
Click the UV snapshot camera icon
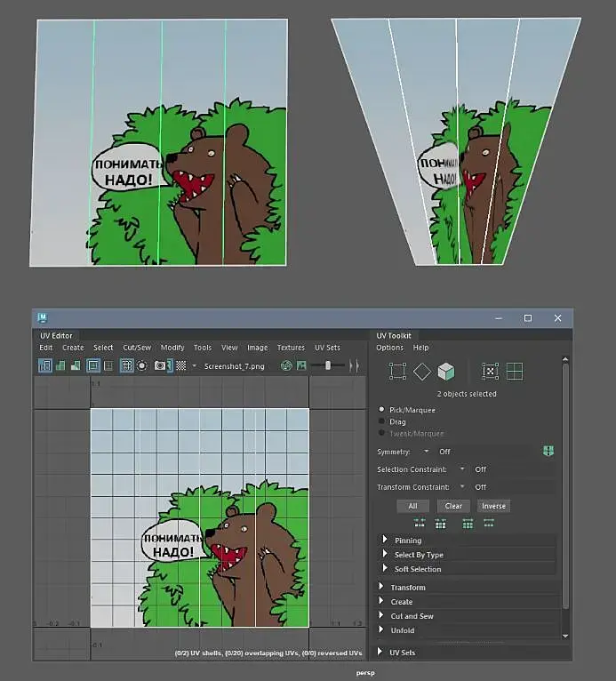coord(160,365)
